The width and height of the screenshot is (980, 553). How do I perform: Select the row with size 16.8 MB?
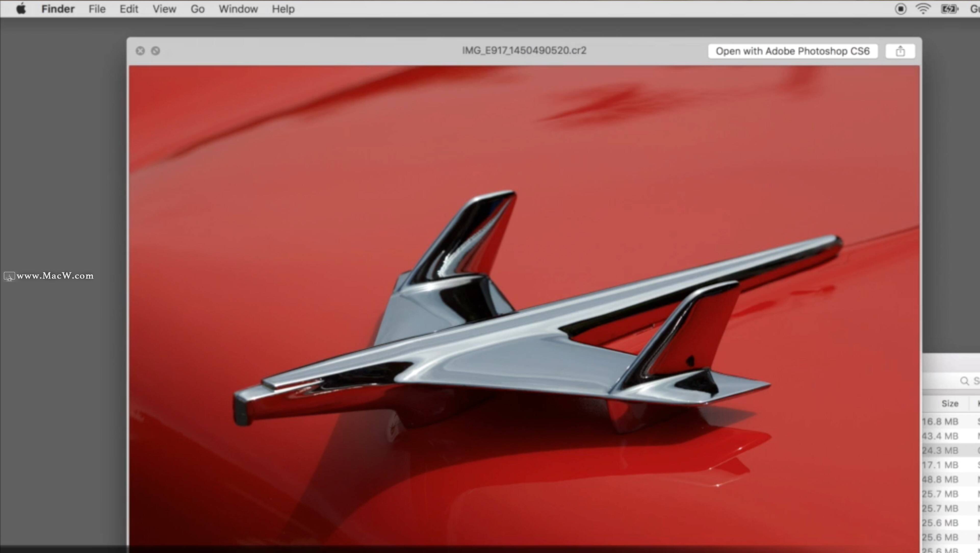click(x=951, y=421)
